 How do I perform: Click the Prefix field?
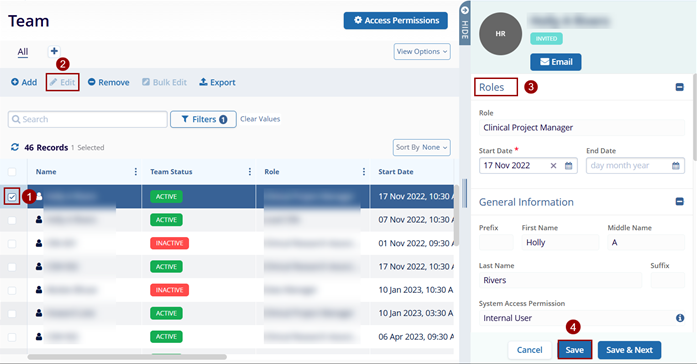coord(496,242)
